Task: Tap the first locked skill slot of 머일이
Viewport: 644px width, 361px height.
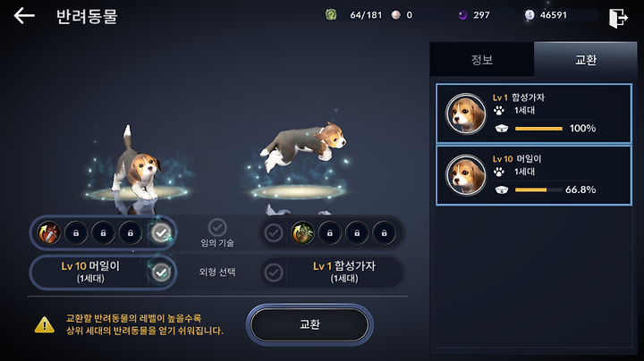Action: 76,233
